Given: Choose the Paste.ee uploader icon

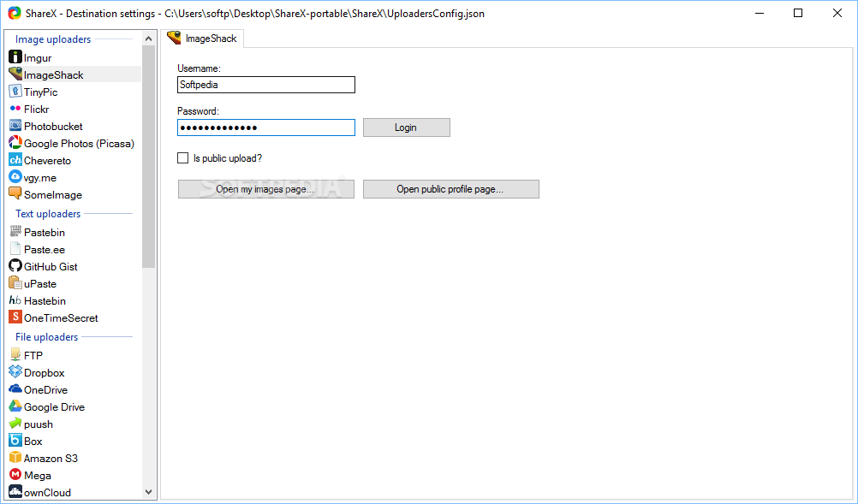Looking at the screenshot, I should (x=15, y=248).
